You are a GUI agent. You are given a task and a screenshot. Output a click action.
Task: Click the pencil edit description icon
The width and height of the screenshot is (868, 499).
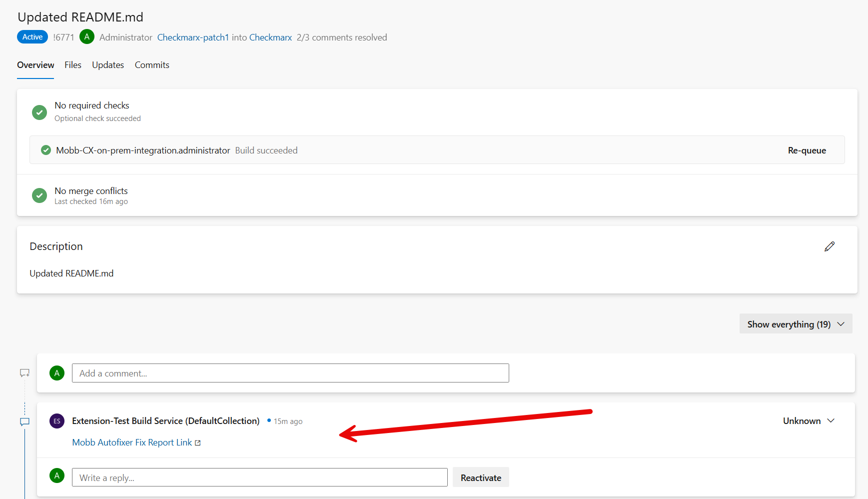click(829, 246)
